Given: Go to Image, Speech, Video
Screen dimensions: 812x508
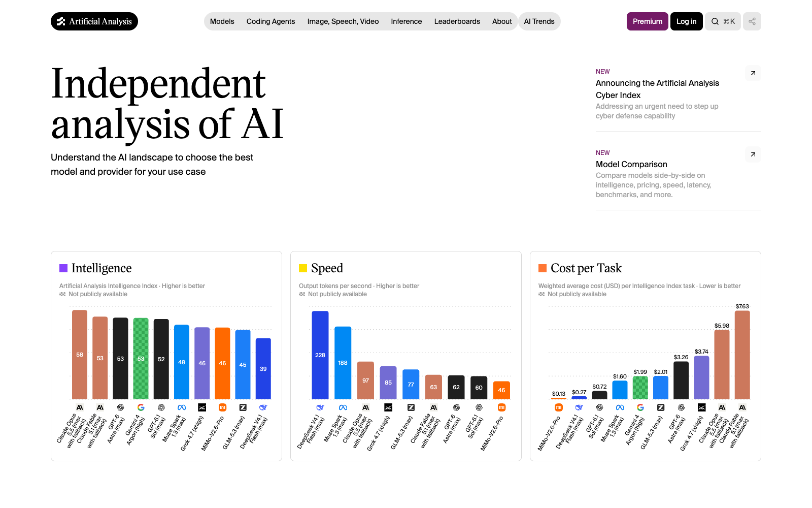Looking at the screenshot, I should (343, 21).
